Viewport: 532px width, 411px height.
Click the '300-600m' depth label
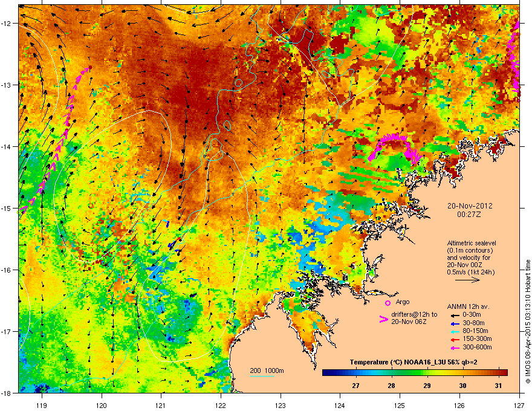pos(477,347)
